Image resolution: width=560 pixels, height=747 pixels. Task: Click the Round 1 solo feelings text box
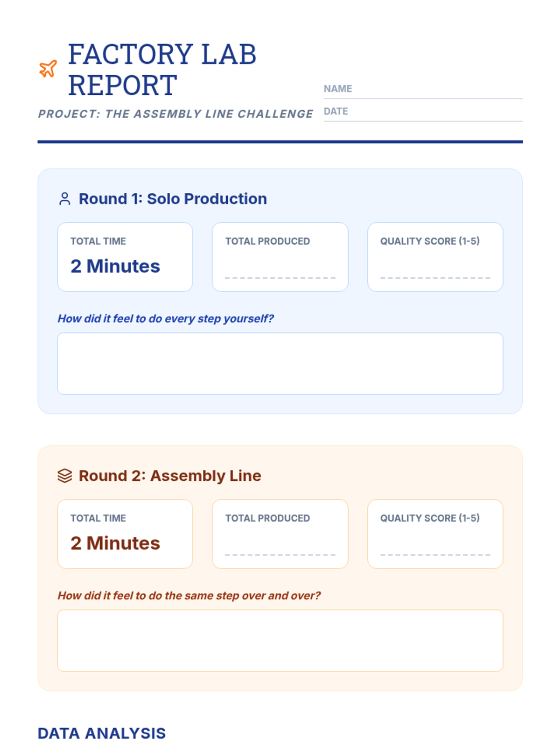(x=280, y=363)
